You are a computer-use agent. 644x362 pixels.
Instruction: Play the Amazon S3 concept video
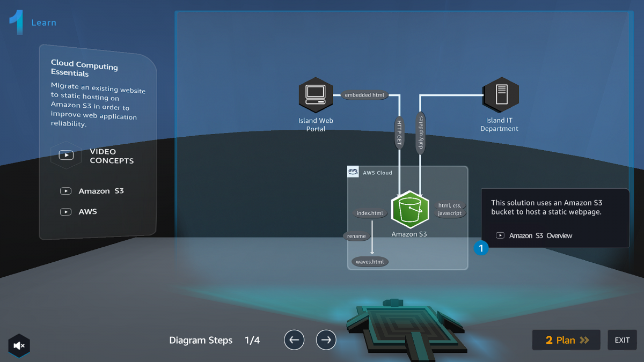tap(65, 191)
